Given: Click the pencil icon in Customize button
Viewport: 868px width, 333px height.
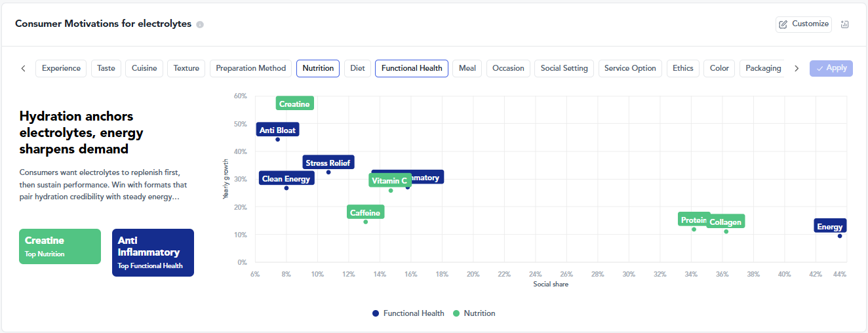Looking at the screenshot, I should coord(783,24).
